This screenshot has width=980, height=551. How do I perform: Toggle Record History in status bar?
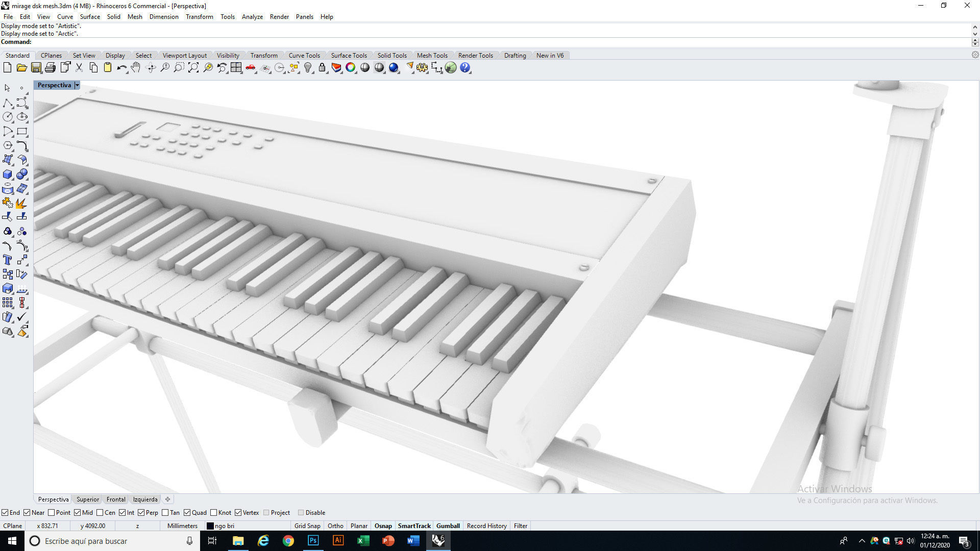coord(486,526)
